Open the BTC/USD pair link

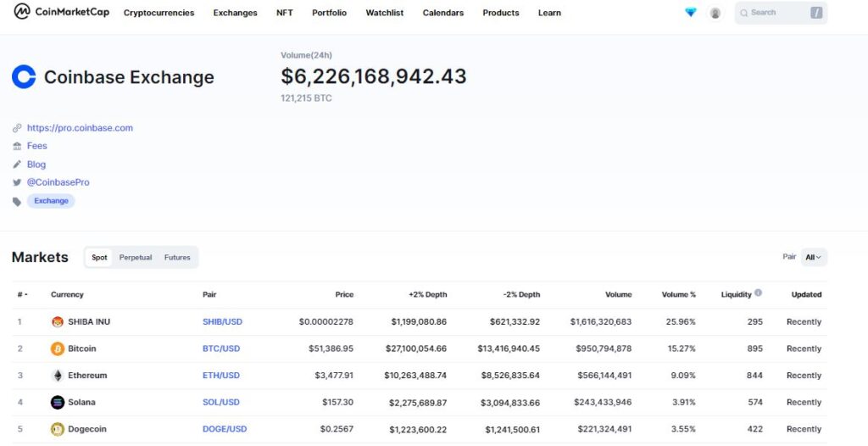[221, 348]
